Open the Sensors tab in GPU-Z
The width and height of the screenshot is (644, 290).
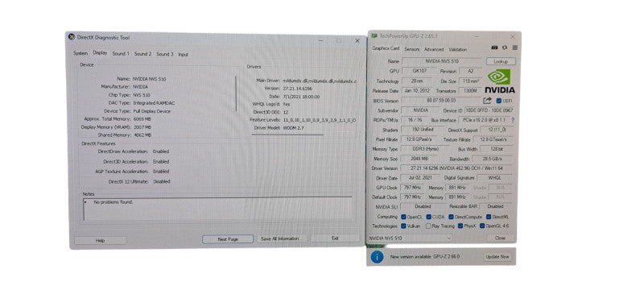coord(412,49)
